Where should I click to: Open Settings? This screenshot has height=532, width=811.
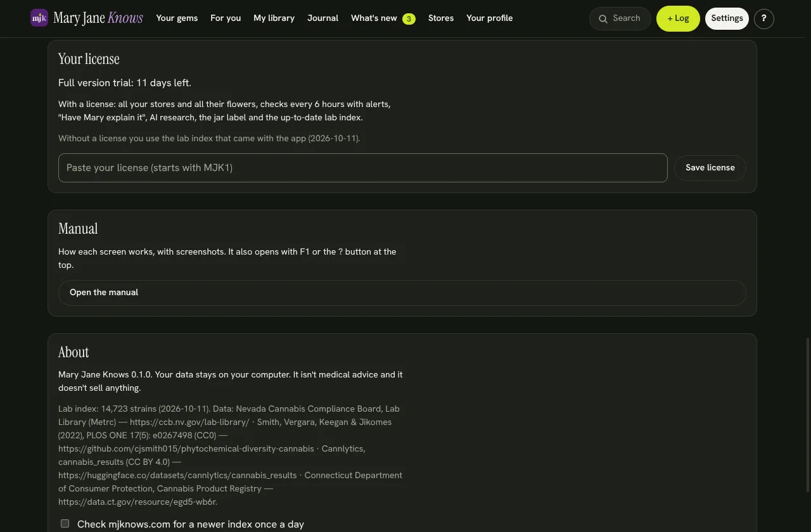click(727, 18)
